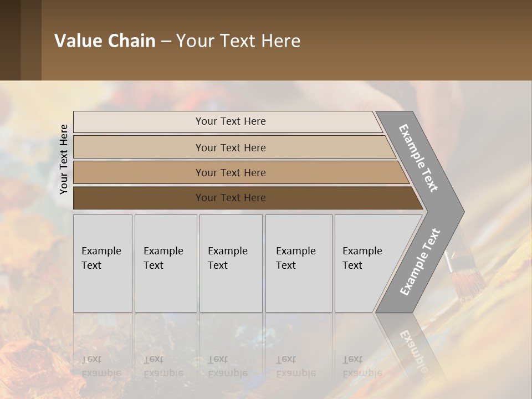Select the first "Example Text" box
532x399 pixels.
[103, 263]
